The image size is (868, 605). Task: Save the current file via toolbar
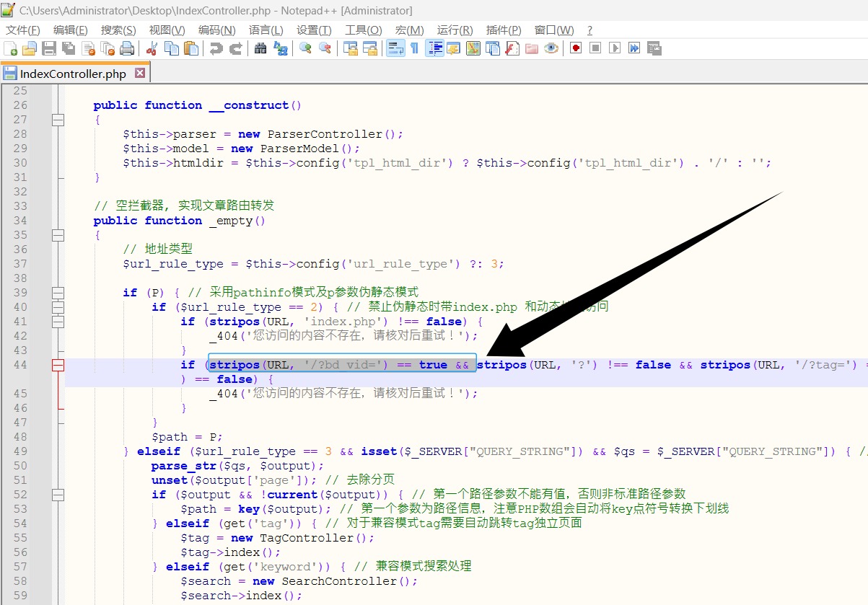pos(49,48)
